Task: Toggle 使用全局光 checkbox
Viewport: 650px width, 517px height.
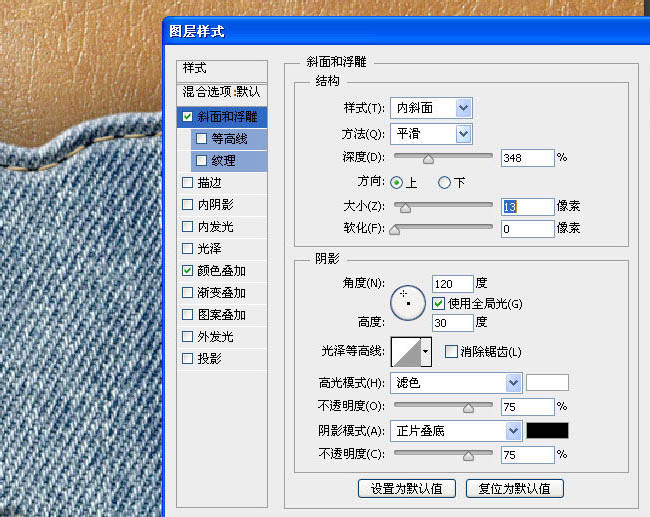Action: [438, 303]
